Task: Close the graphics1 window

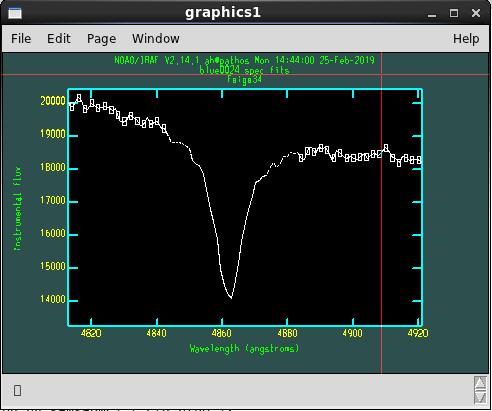Action: 476,13
